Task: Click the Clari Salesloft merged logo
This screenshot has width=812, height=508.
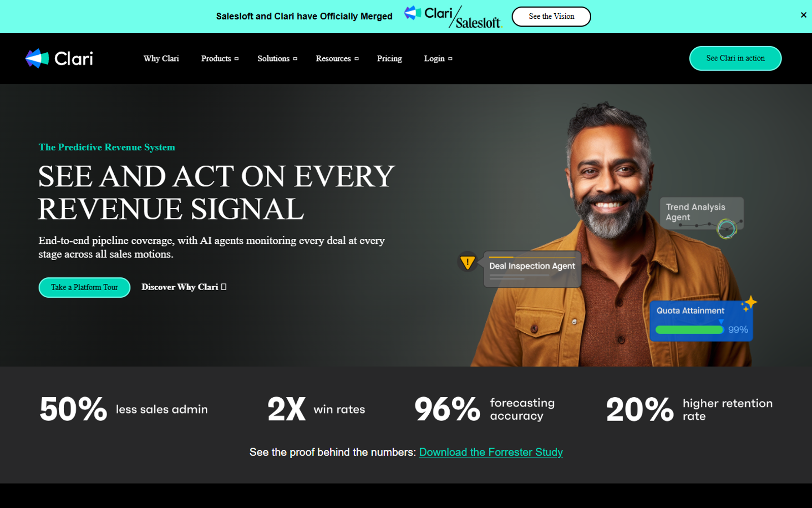Action: (453, 16)
